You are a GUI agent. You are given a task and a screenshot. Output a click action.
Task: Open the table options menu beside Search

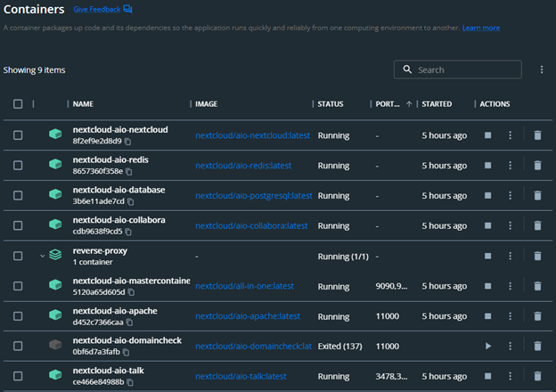(542, 69)
